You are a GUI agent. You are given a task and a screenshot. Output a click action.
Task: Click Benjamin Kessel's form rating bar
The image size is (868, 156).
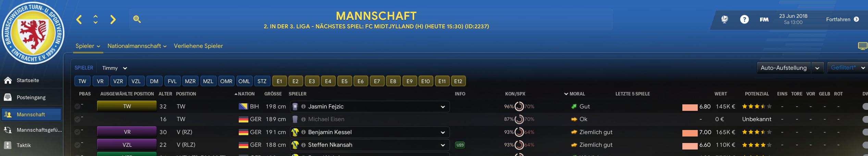pos(690,133)
